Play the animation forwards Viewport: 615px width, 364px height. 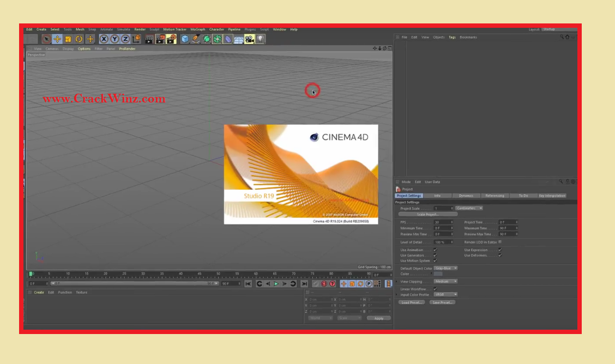276,284
